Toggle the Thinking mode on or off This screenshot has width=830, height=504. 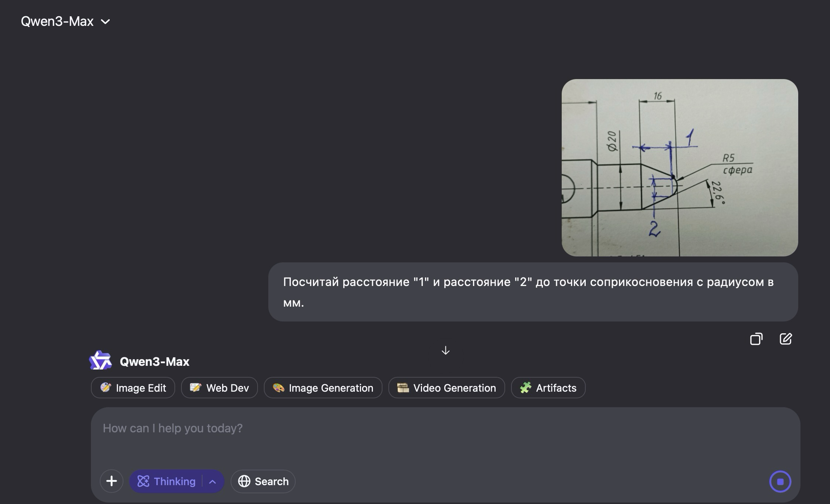point(167,481)
